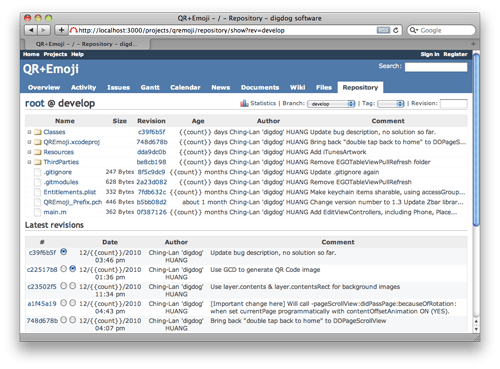Open the Activity tab
Image resolution: width=500 pixels, height=369 pixels.
83,87
